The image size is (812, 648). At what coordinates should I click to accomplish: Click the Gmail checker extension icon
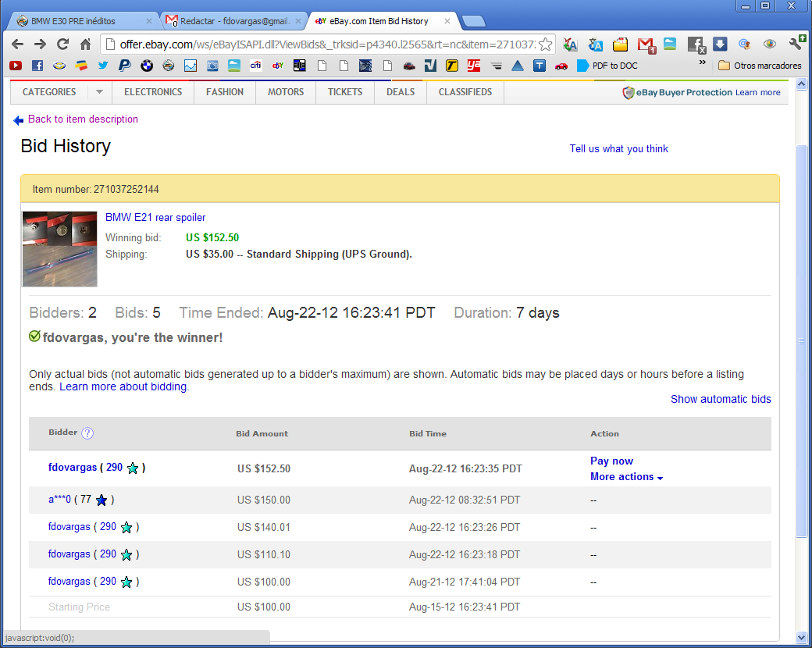646,45
